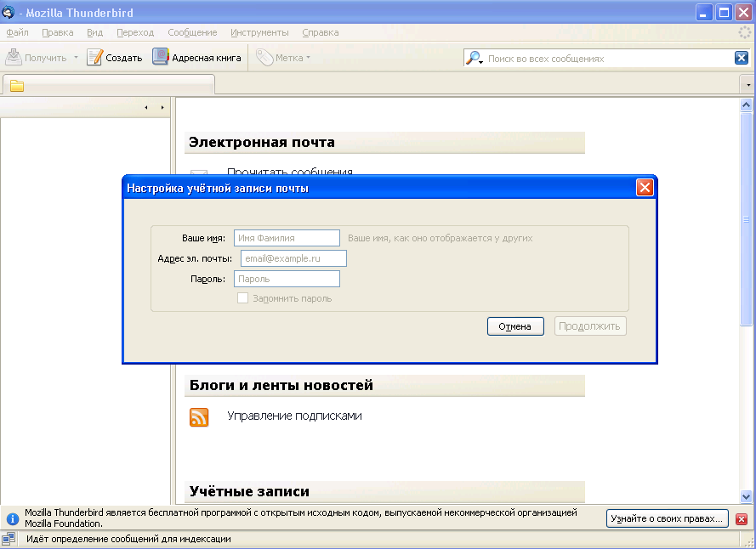Clear the search field with the blue X icon
The height and width of the screenshot is (549, 756).
pyautogui.click(x=741, y=57)
